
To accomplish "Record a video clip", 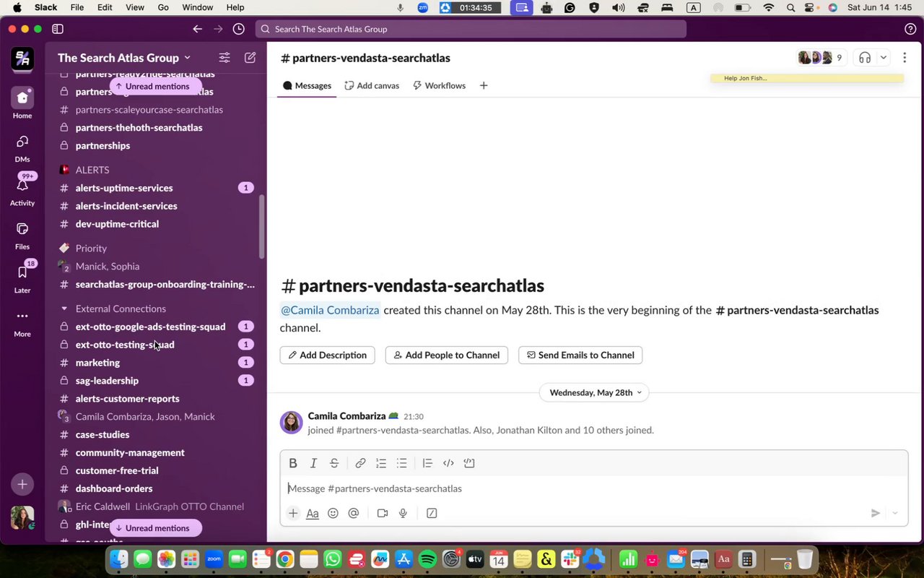I will point(383,513).
